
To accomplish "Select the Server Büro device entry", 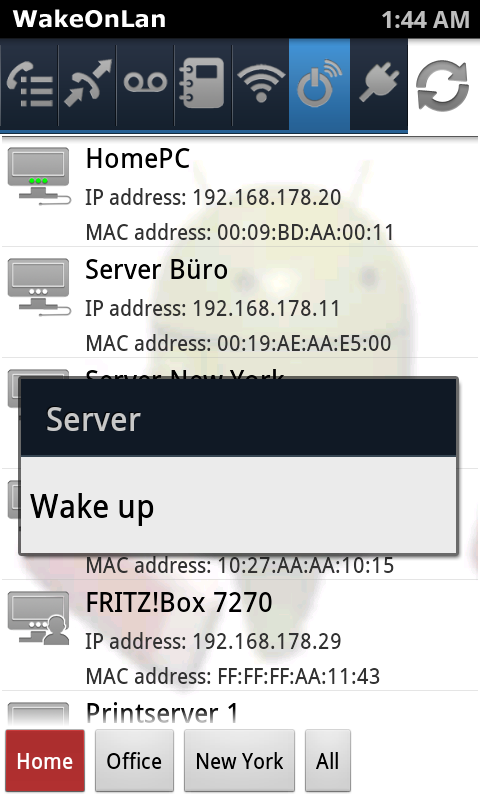I will pos(240,303).
